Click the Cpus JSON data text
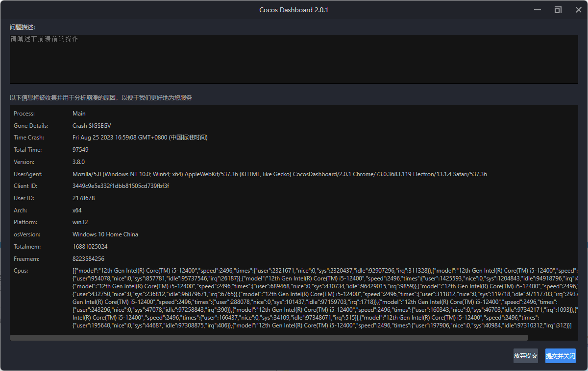This screenshot has width=588, height=371. [x=325, y=298]
